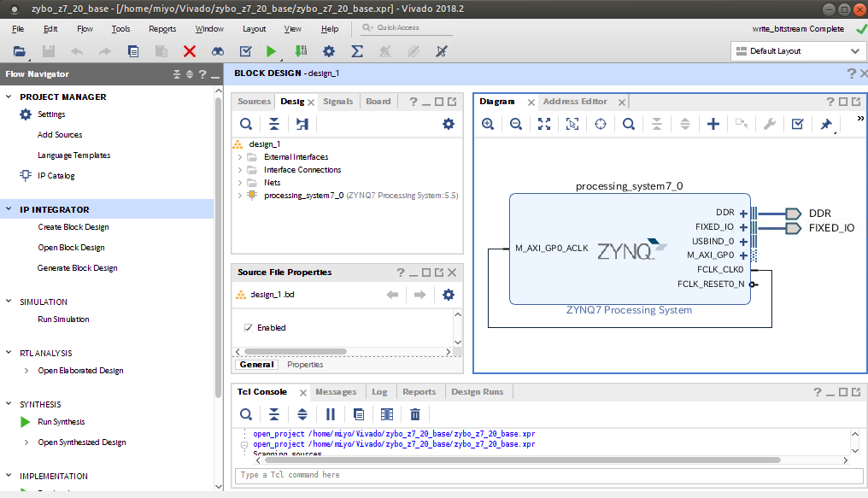868x498 pixels.
Task: Switch to Properties tab of Source File Properties
Action: (x=305, y=365)
